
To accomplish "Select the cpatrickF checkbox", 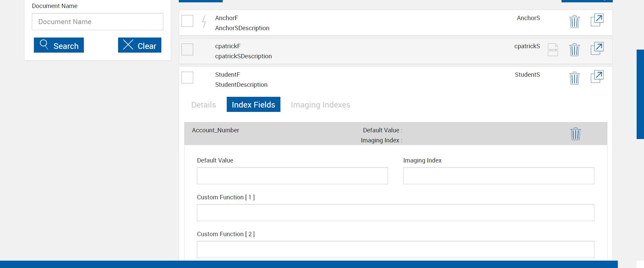I will [187, 49].
